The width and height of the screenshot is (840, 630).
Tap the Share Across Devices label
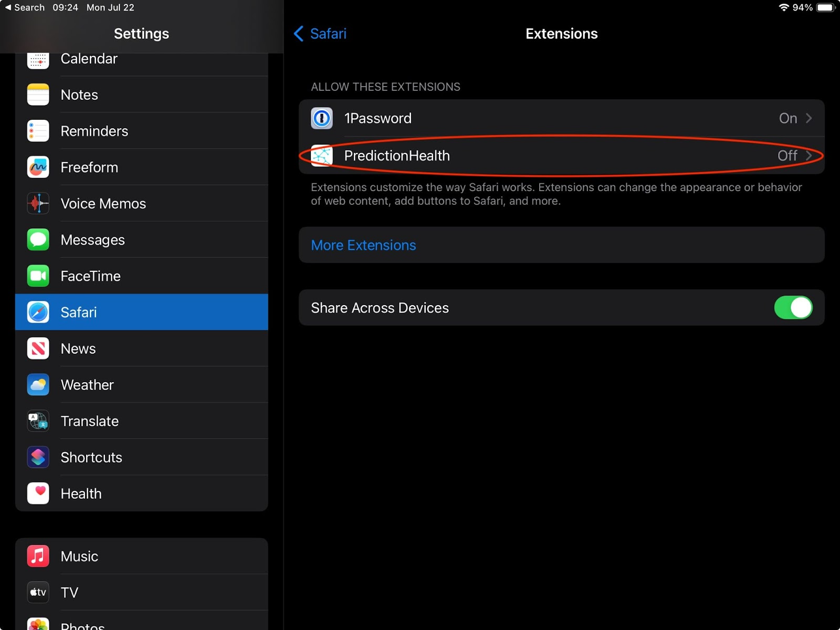[x=380, y=308]
